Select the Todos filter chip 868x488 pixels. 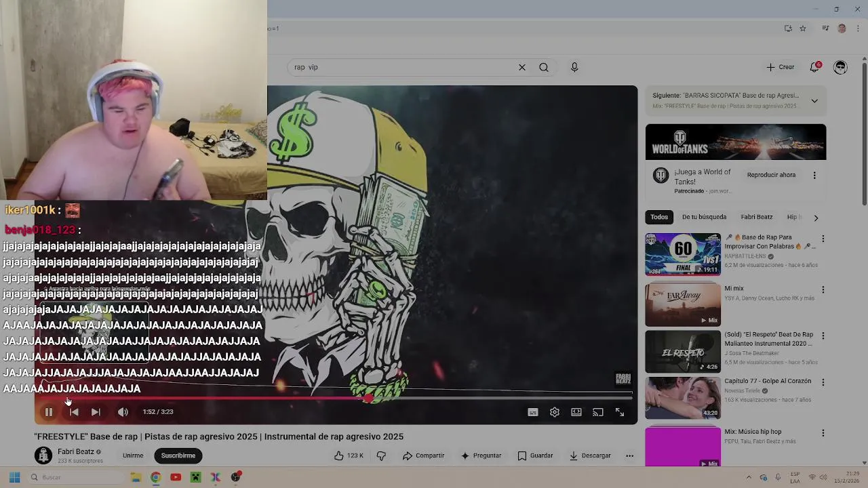click(659, 217)
